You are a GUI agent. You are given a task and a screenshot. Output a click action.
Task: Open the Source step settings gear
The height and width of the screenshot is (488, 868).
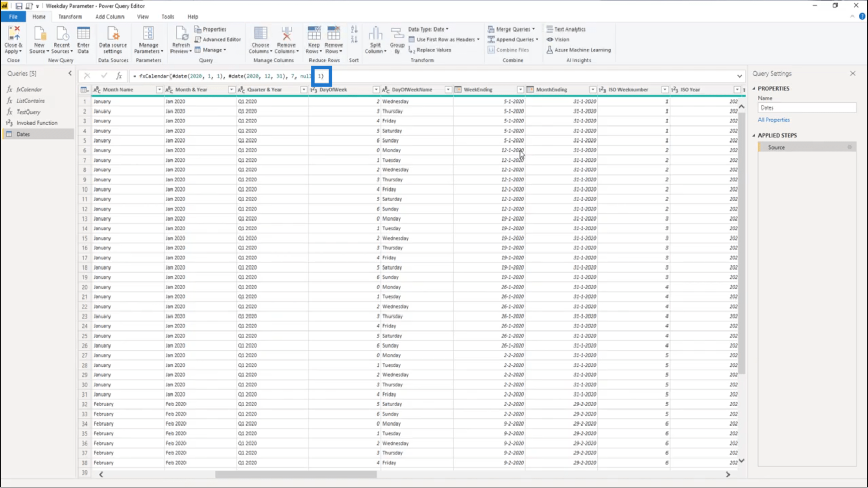pyautogui.click(x=850, y=147)
